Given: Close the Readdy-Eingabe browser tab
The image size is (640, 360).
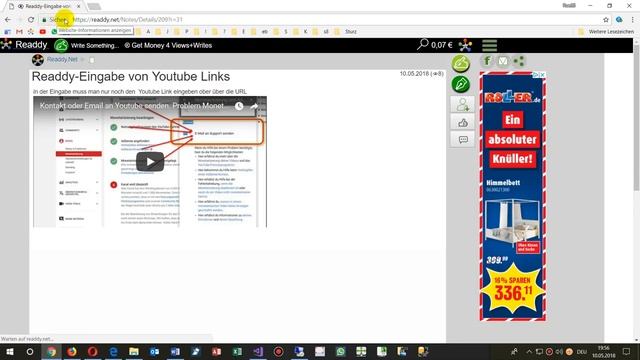Looking at the screenshot, I should (79, 6).
